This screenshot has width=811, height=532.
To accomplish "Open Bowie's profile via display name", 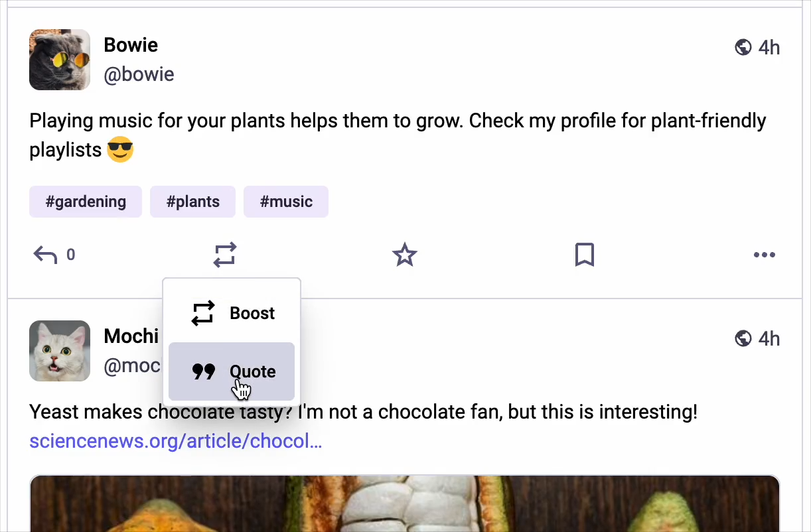I will (131, 45).
